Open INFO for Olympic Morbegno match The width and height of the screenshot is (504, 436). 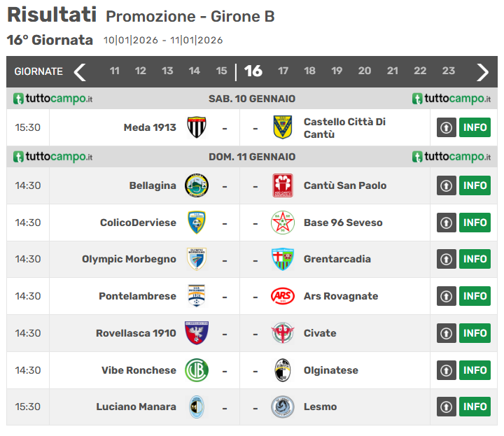(x=475, y=259)
